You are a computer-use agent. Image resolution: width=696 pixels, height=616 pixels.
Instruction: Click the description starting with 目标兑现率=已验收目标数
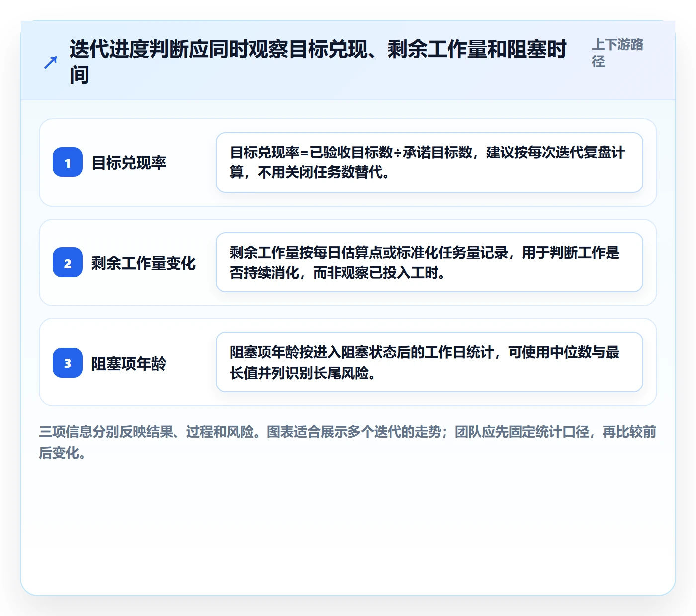430,162
